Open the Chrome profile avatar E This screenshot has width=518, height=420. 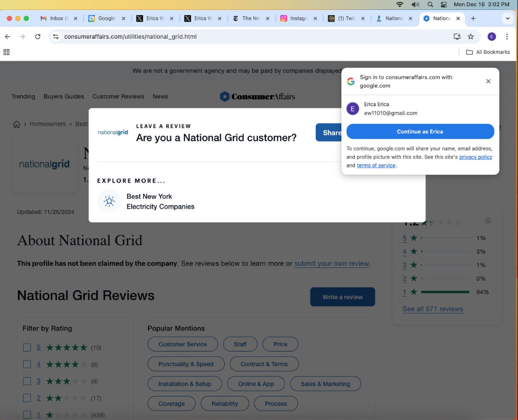pyautogui.click(x=491, y=37)
